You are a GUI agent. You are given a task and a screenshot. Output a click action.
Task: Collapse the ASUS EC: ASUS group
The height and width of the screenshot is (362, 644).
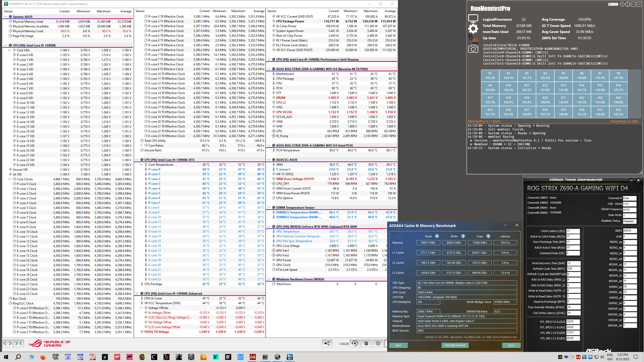click(x=269, y=160)
